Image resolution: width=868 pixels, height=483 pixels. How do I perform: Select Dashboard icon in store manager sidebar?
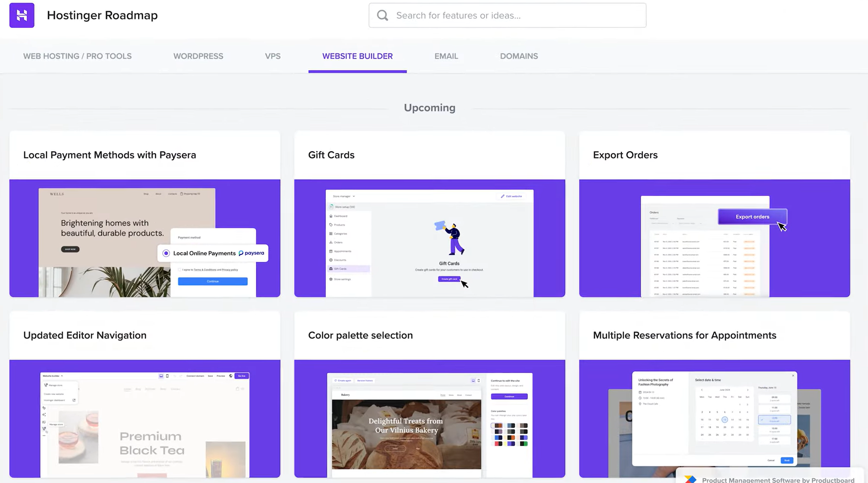331,216
